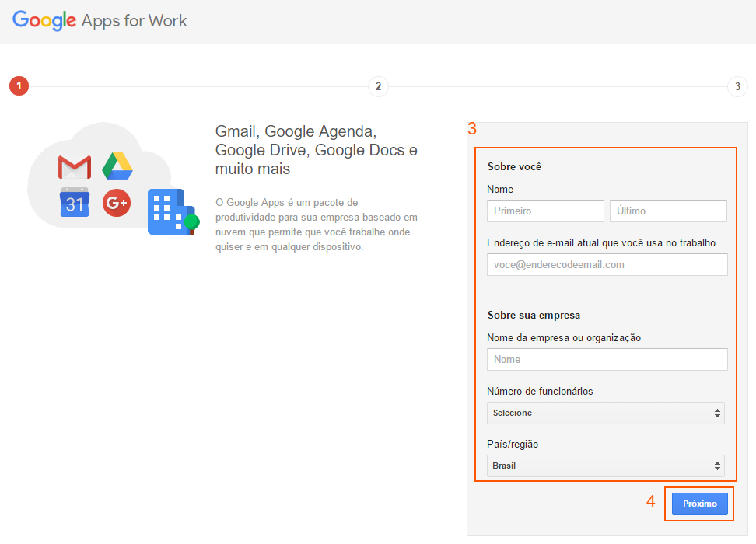Image resolution: width=756 pixels, height=544 pixels.
Task: Click the Google+ red circle icon
Action: tap(117, 203)
